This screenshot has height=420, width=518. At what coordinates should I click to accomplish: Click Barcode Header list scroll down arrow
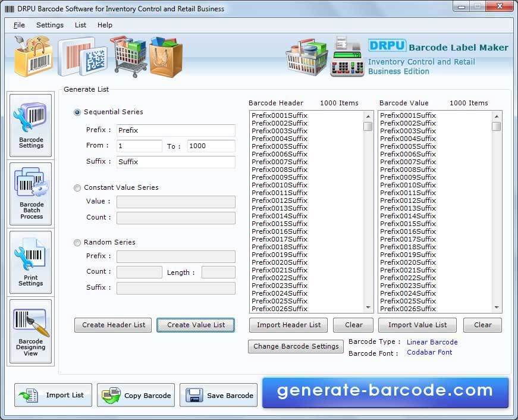coord(368,308)
